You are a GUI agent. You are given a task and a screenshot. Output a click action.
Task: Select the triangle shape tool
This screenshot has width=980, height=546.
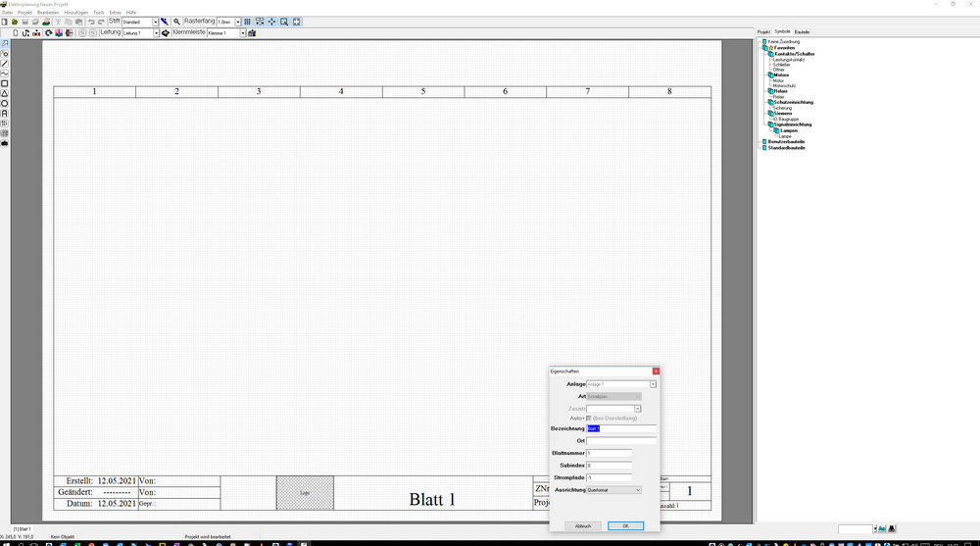coord(5,93)
